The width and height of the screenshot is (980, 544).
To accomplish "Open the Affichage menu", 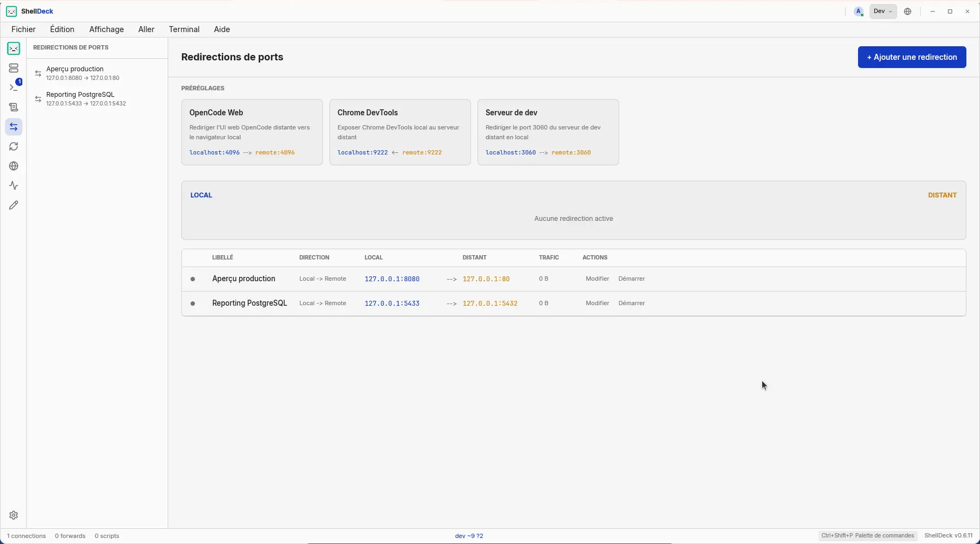I will point(107,29).
